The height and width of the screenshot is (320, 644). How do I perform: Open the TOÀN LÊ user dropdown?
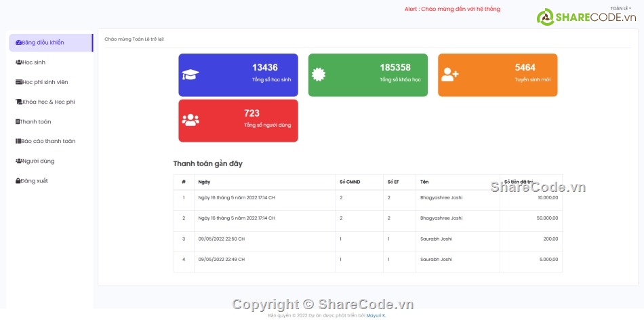click(x=620, y=9)
